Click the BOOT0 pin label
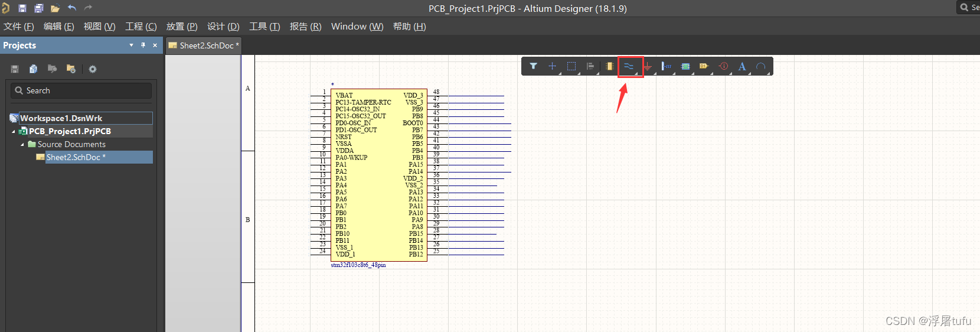Screen dimensions: 980x332 click(413, 123)
